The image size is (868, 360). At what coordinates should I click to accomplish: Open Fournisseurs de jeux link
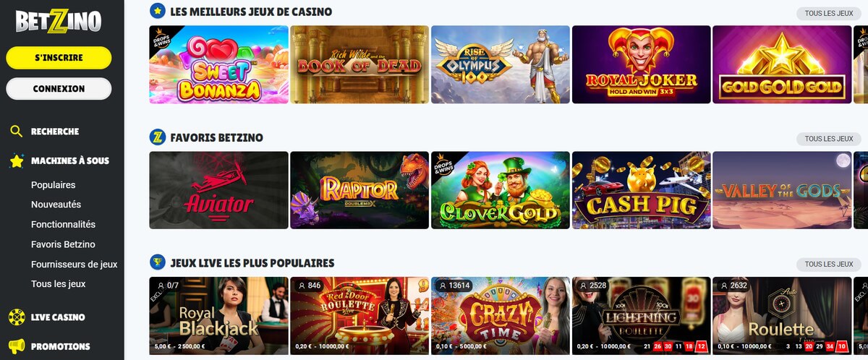click(x=74, y=264)
